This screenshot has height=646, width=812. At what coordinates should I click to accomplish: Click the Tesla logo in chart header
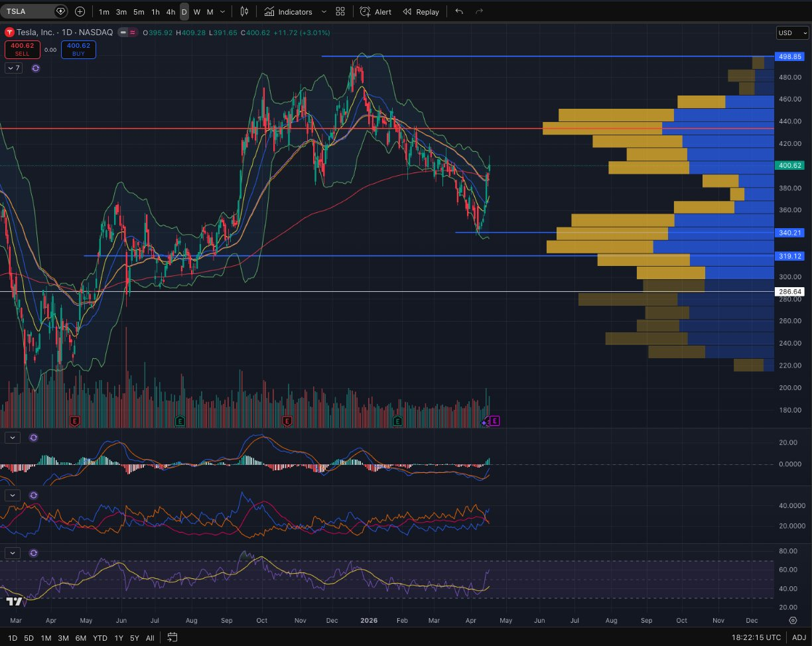tap(9, 32)
